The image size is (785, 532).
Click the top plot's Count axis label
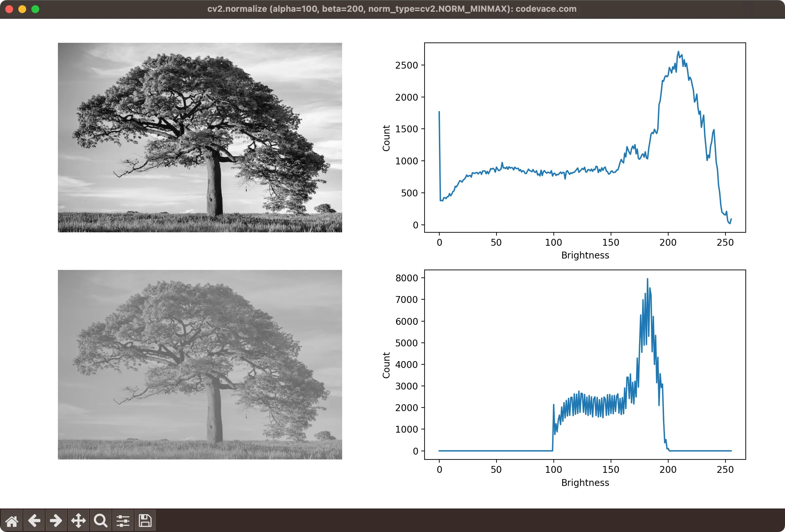click(x=386, y=138)
